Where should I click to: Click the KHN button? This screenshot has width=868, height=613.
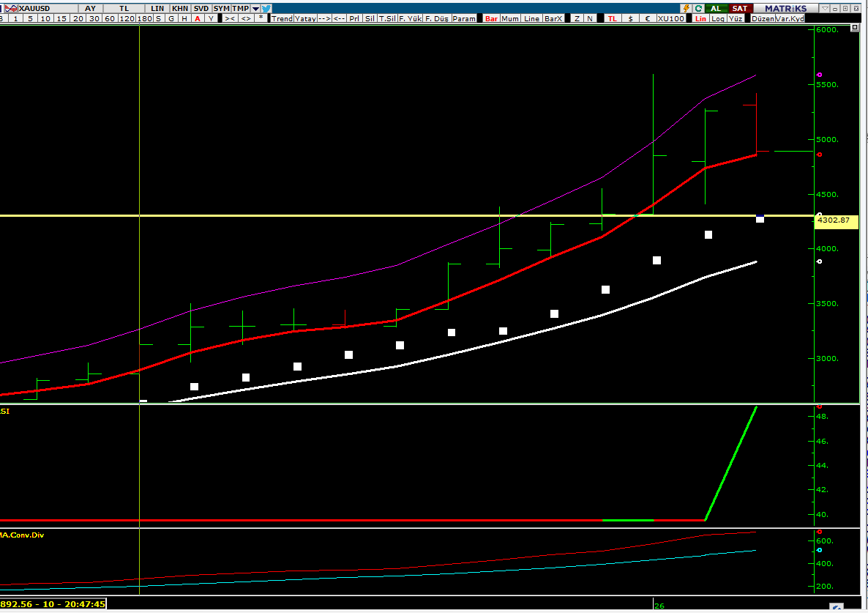click(x=180, y=8)
